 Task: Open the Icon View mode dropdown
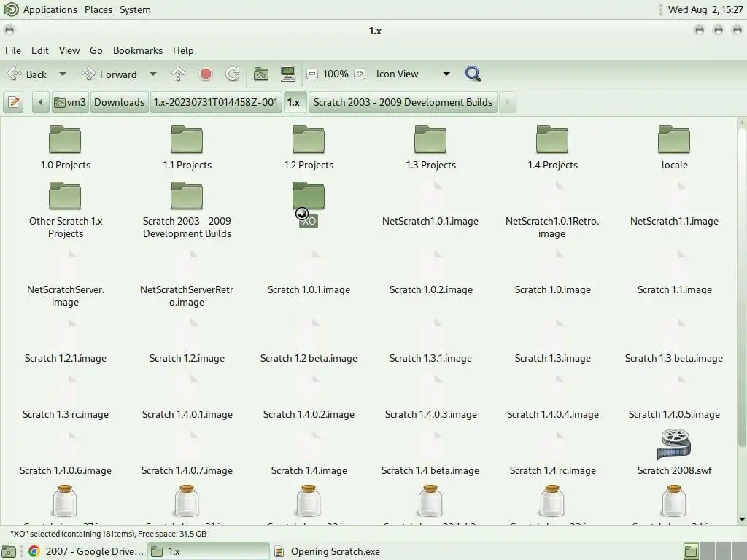tap(413, 74)
